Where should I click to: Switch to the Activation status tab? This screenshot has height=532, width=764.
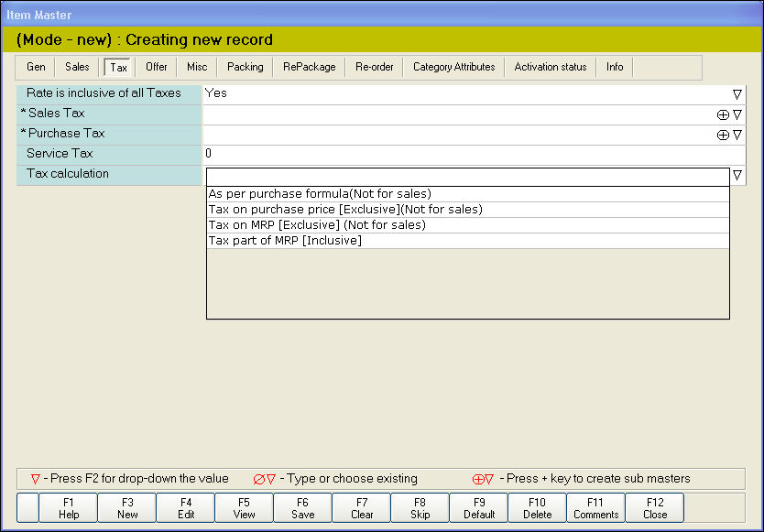coord(551,67)
